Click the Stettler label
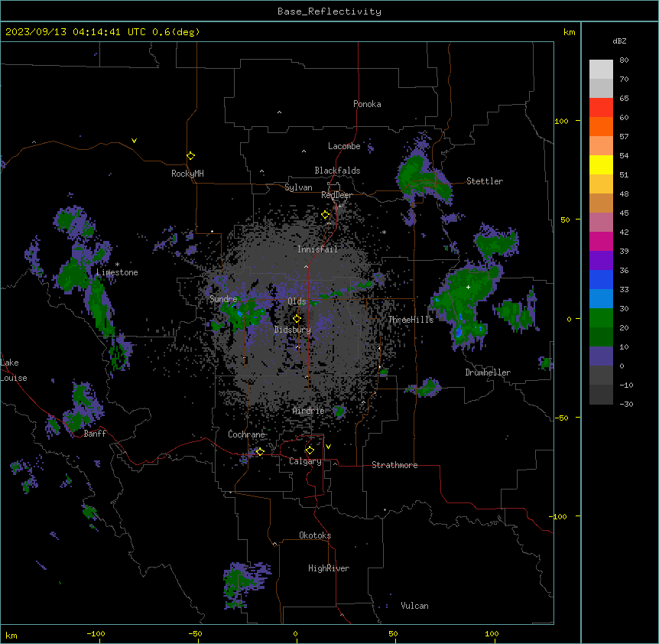Image resolution: width=659 pixels, height=644 pixels. click(485, 181)
